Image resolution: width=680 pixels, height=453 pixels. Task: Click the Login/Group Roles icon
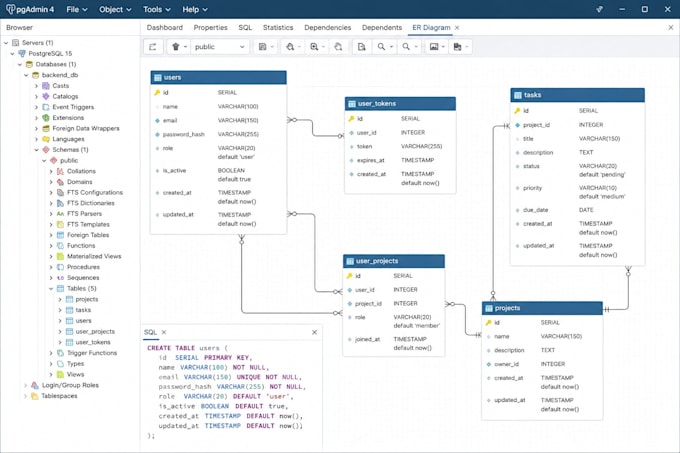pos(35,385)
